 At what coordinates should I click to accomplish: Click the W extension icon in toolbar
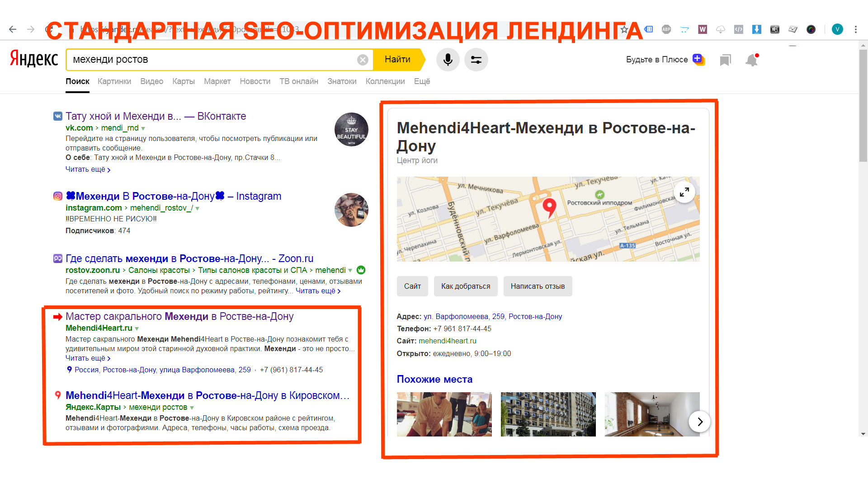tap(703, 29)
